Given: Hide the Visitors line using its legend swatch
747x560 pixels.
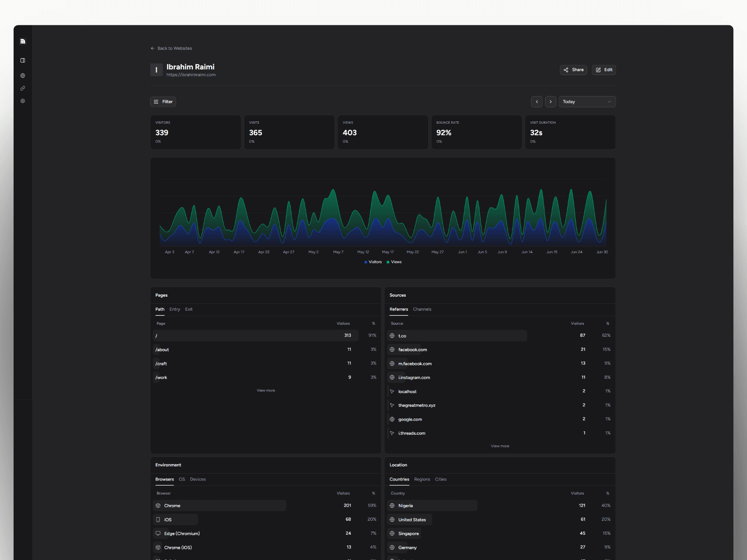Looking at the screenshot, I should [365, 262].
